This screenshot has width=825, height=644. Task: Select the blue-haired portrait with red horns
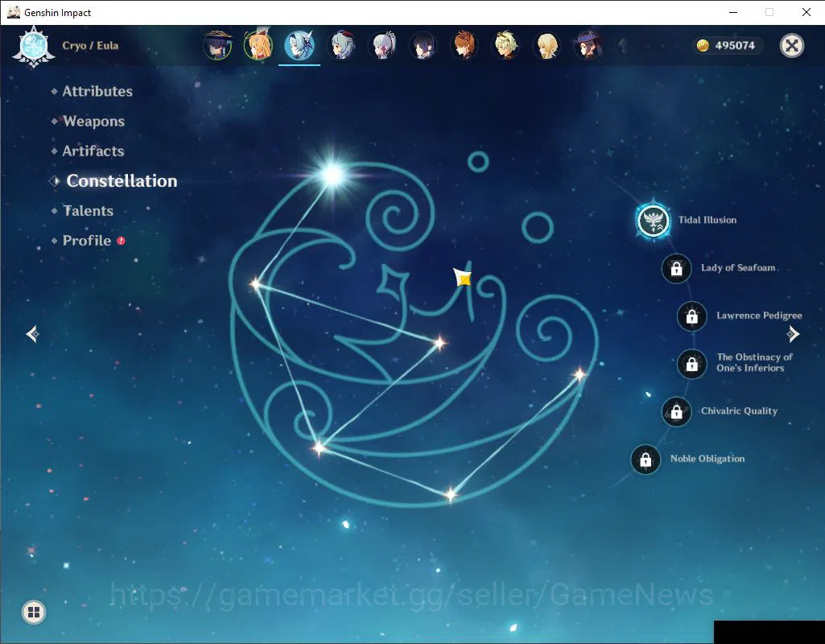tap(341, 45)
